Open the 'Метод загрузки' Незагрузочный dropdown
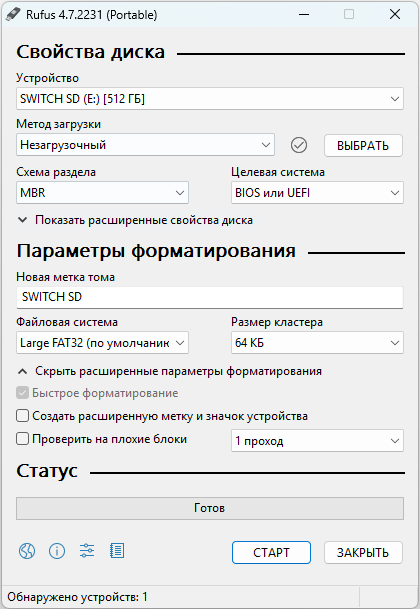 [145, 145]
